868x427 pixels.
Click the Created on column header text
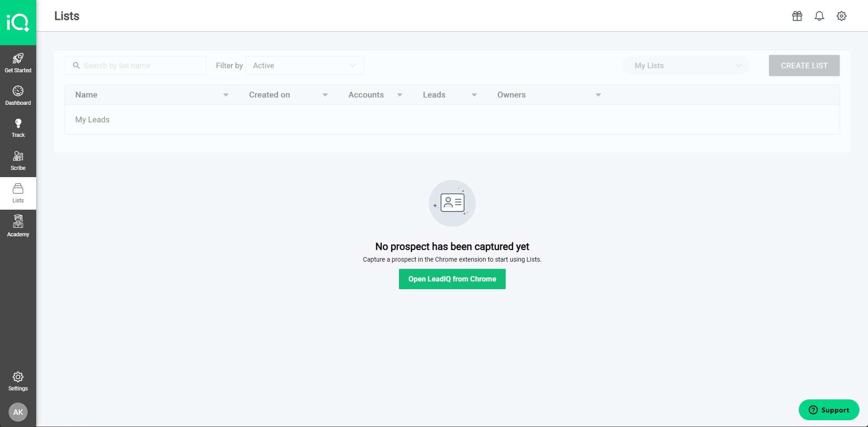(270, 95)
